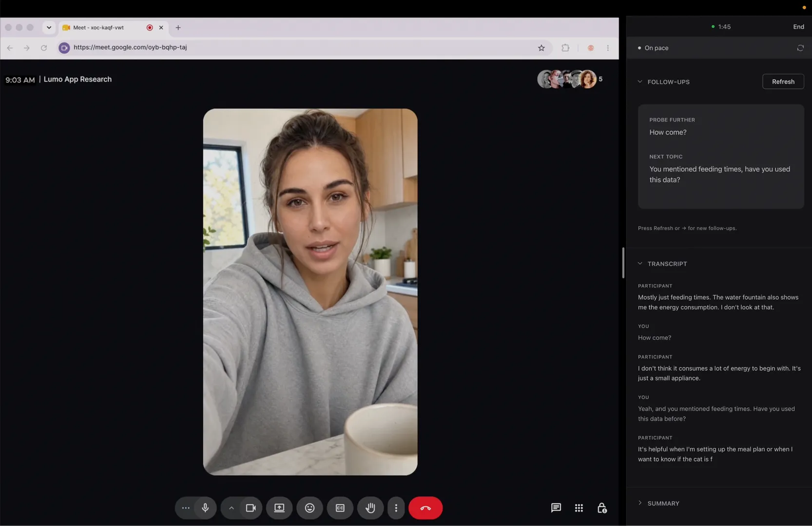Select the 'How come?' probe further suggestion

coord(668,132)
